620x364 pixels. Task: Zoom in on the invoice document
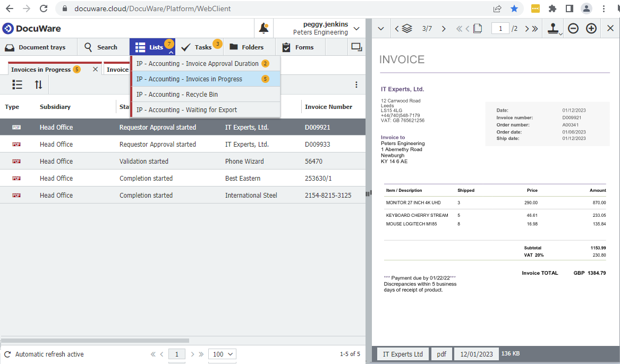point(591,28)
